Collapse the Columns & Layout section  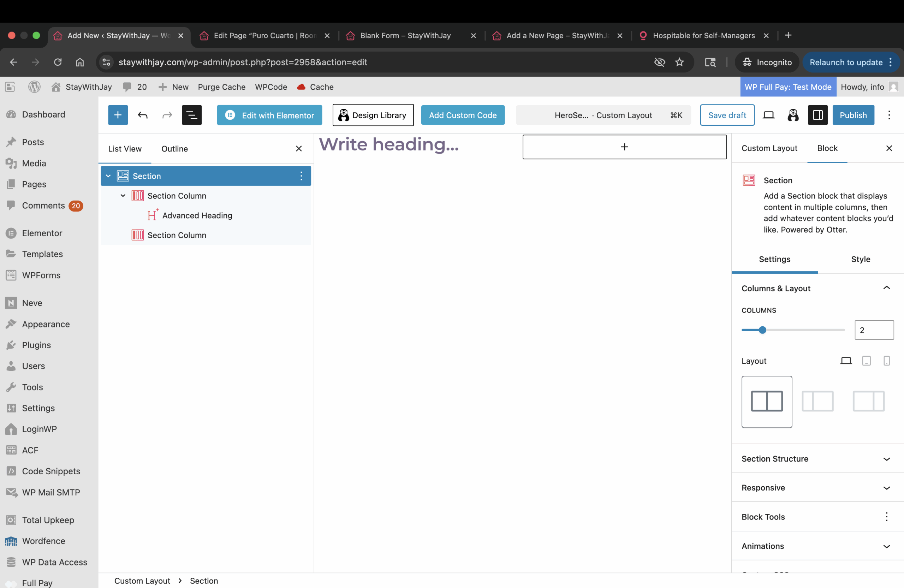click(887, 288)
